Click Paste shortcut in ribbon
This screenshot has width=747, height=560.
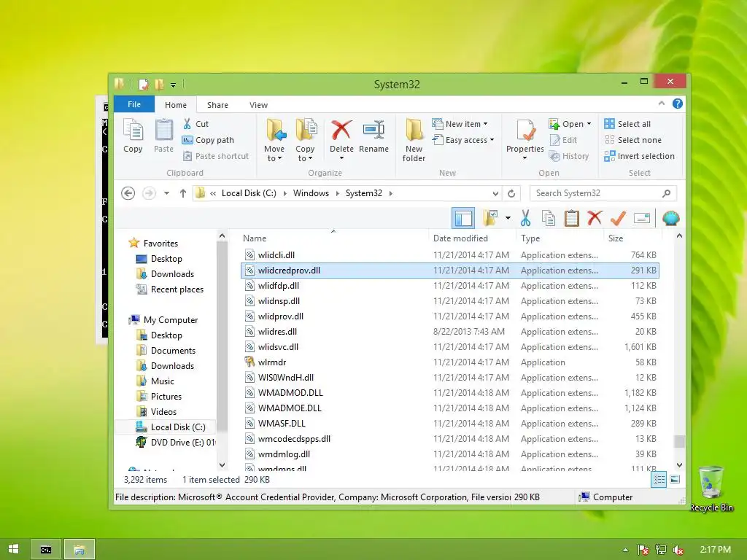216,156
